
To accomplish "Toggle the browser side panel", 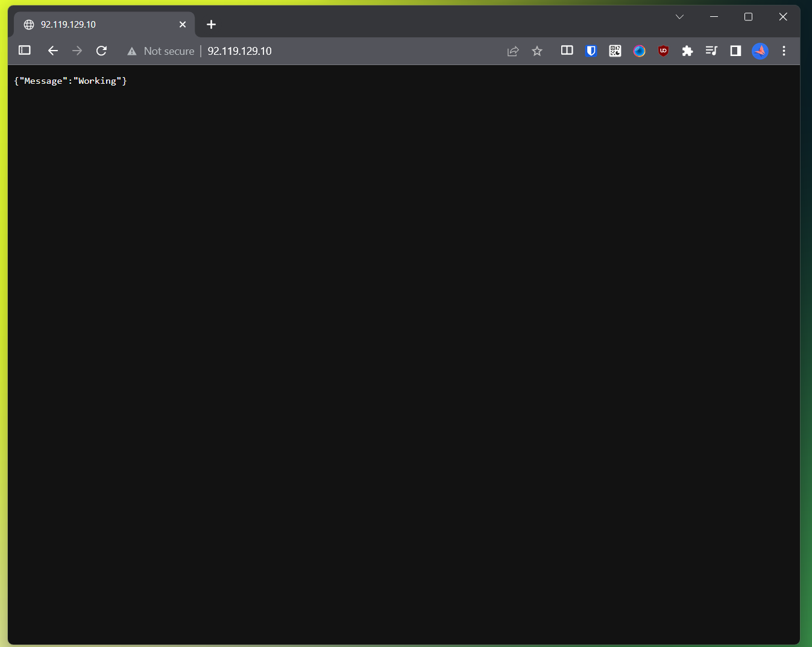I will [x=735, y=51].
